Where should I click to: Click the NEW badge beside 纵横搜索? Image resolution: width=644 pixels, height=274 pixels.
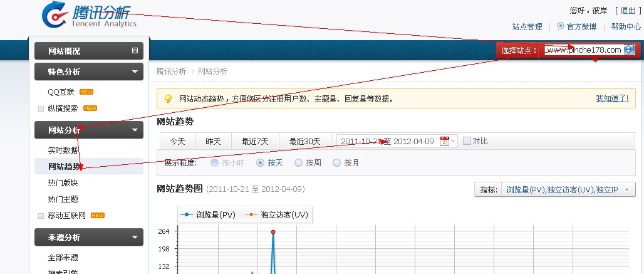click(x=90, y=108)
